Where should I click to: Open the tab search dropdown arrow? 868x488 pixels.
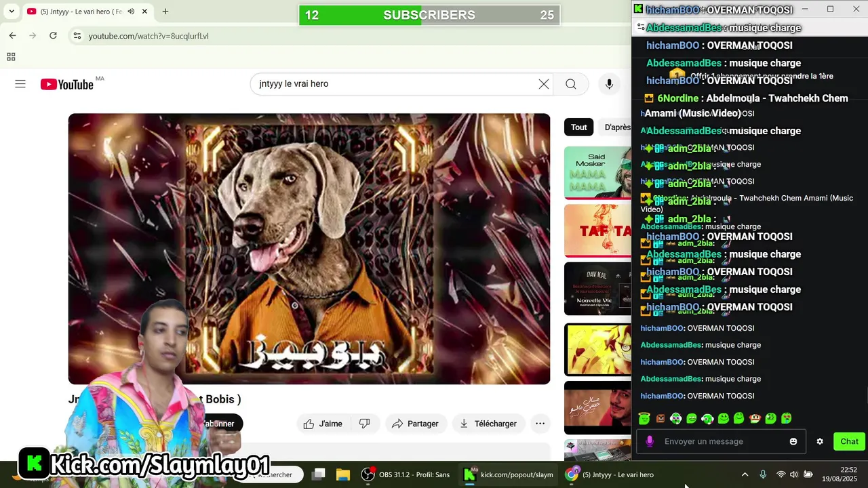coord(12,12)
